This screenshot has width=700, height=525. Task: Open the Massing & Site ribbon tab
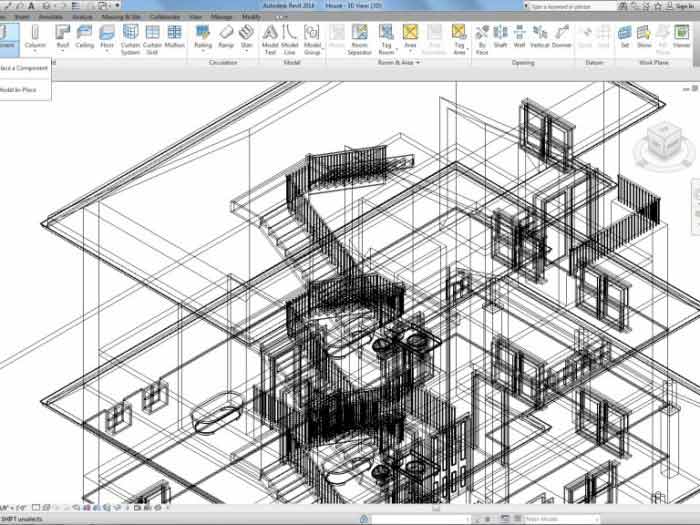[121, 17]
